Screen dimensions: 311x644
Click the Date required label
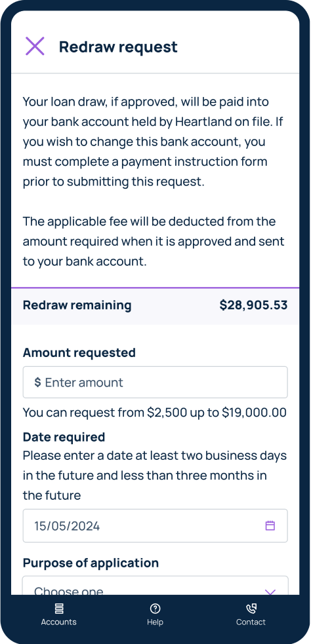64,437
